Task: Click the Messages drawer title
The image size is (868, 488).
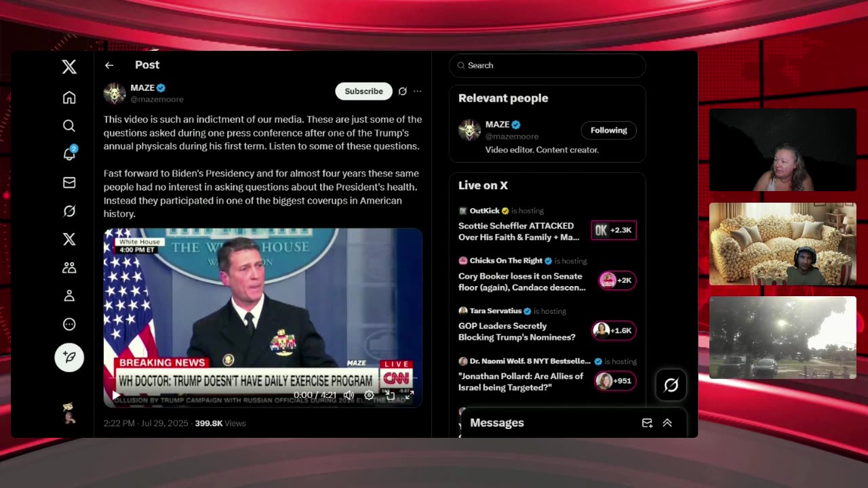Action: pos(497,423)
